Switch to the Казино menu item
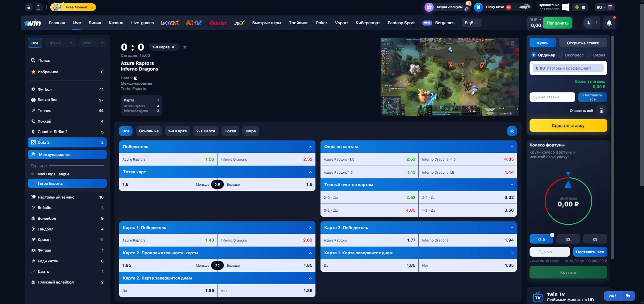 [116, 23]
